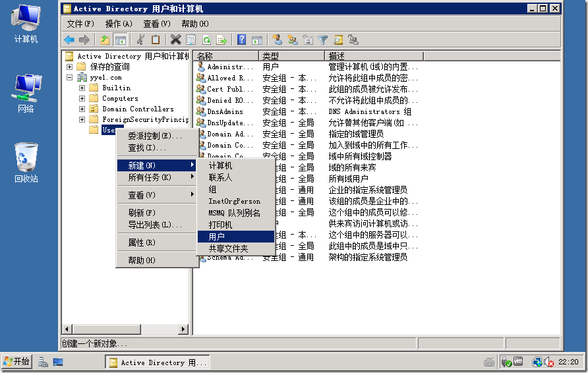588x373 pixels.
Task: Go up one level using the folder icon
Action: (105, 40)
